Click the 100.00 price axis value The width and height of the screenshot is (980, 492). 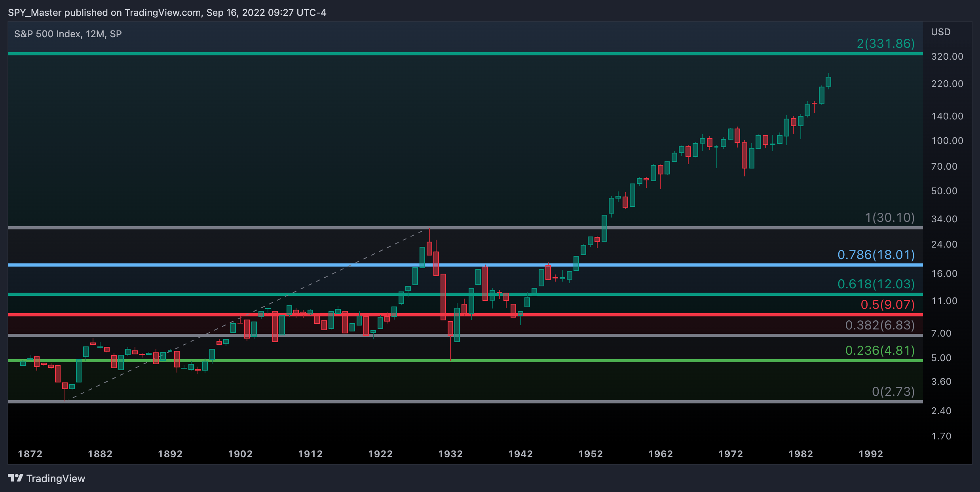coord(947,141)
